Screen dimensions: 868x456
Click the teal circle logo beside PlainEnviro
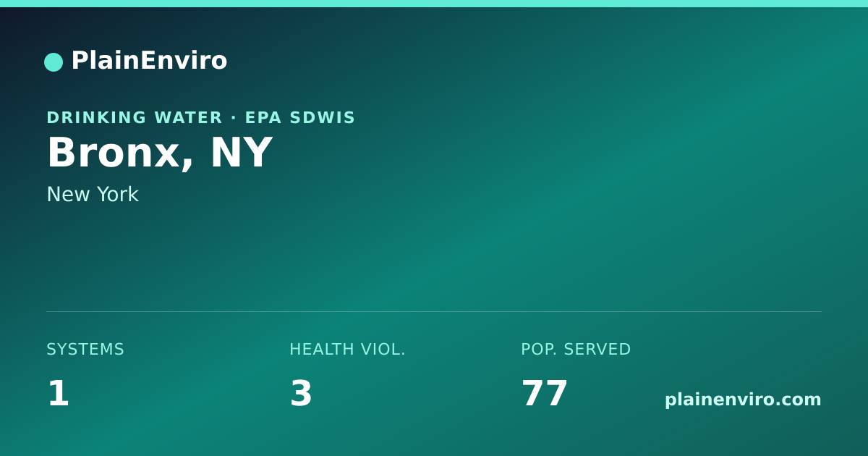[x=54, y=62]
